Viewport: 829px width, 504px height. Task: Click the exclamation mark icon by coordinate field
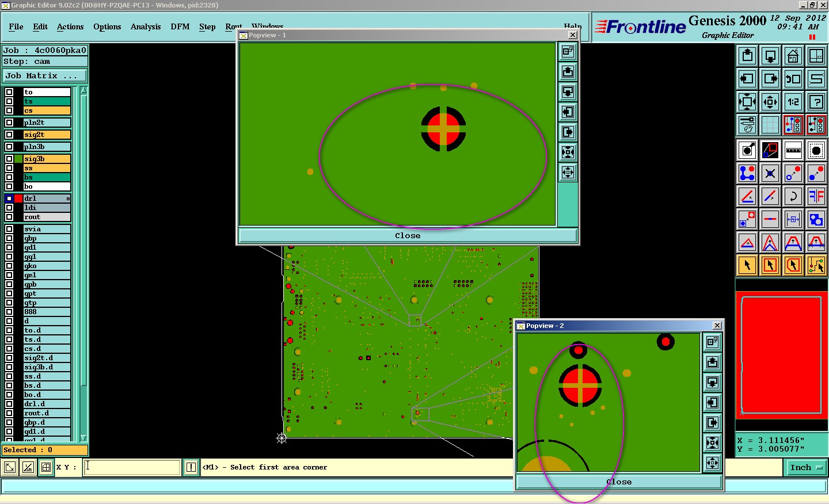[x=191, y=467]
